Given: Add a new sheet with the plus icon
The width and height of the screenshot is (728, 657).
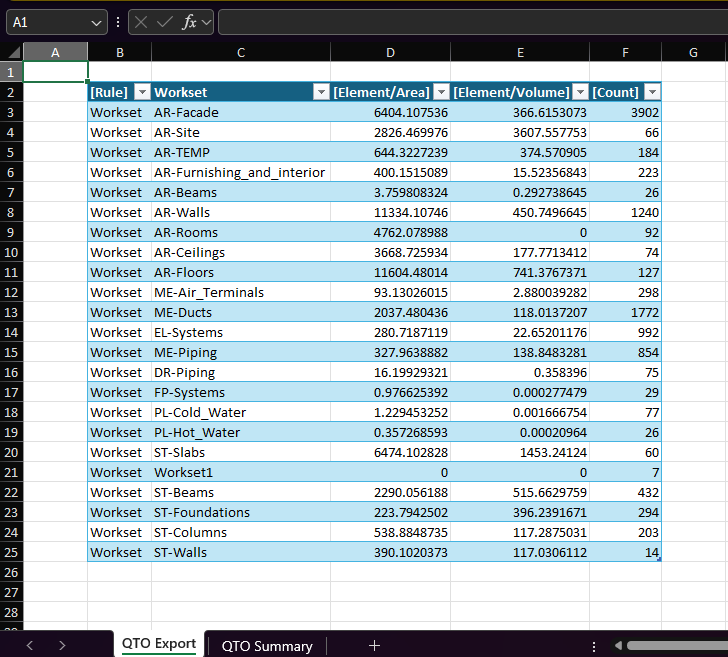Looking at the screenshot, I should 374,645.
